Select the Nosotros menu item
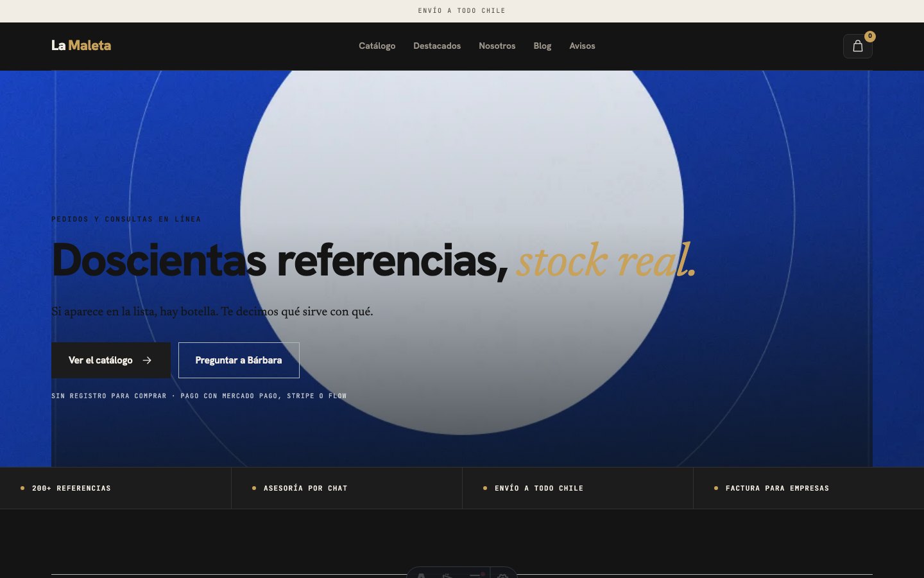The width and height of the screenshot is (924, 578). [497, 46]
